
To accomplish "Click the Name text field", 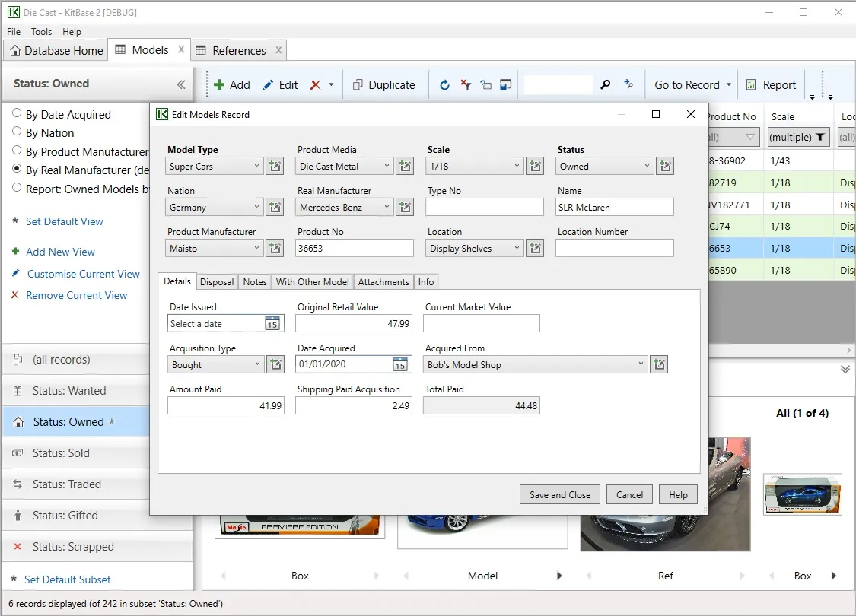I will point(614,208).
